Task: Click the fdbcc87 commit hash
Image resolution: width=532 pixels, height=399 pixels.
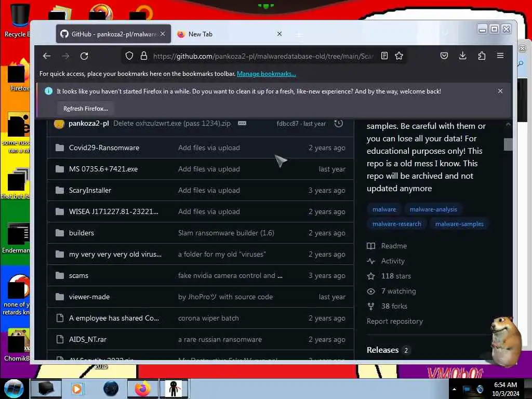Action: pyautogui.click(x=287, y=124)
